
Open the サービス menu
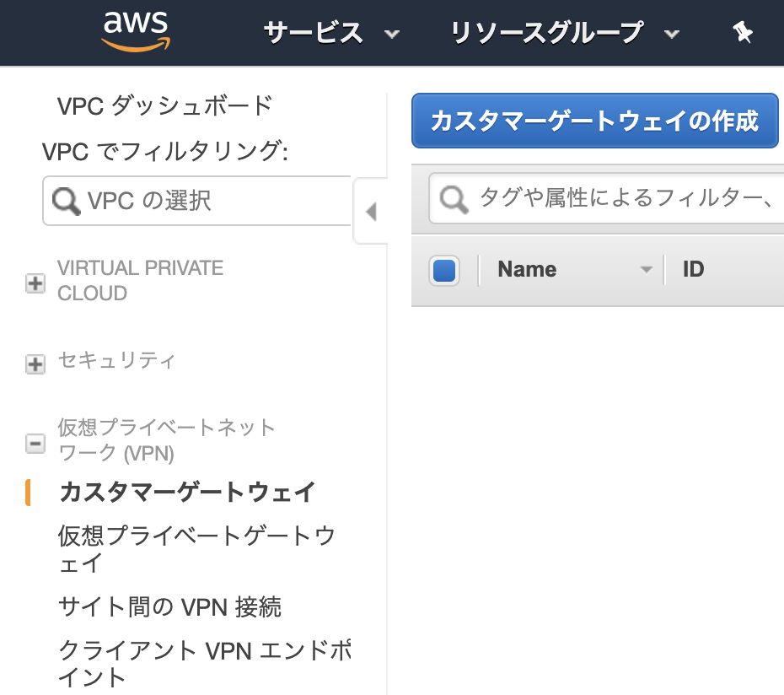(x=331, y=33)
